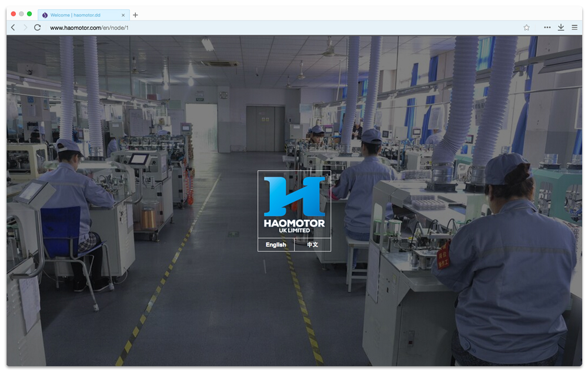Open a new browser tab

pyautogui.click(x=135, y=15)
